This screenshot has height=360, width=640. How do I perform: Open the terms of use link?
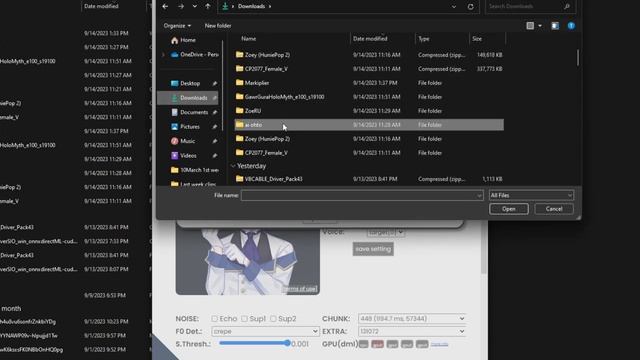(x=300, y=289)
